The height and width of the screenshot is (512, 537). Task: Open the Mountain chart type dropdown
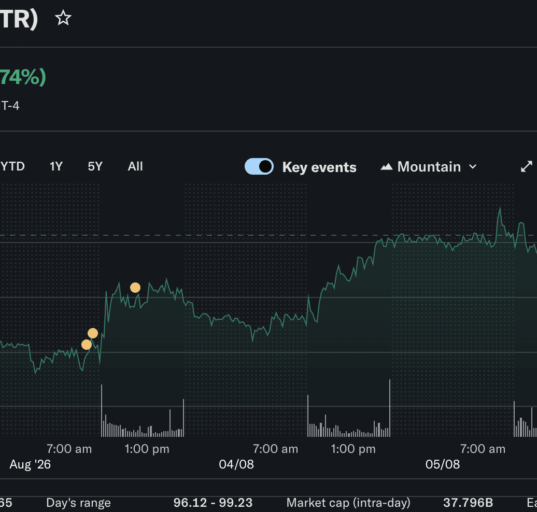tap(429, 167)
